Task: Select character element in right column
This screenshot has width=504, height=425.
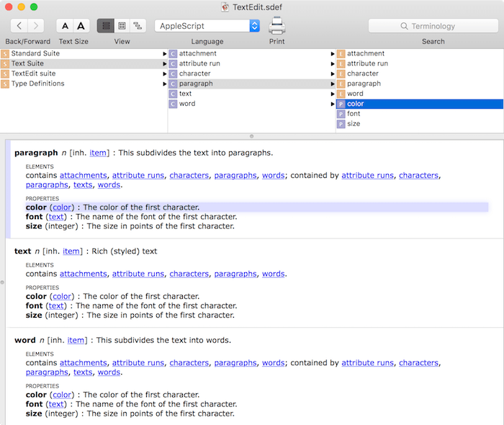Action: 420,73
